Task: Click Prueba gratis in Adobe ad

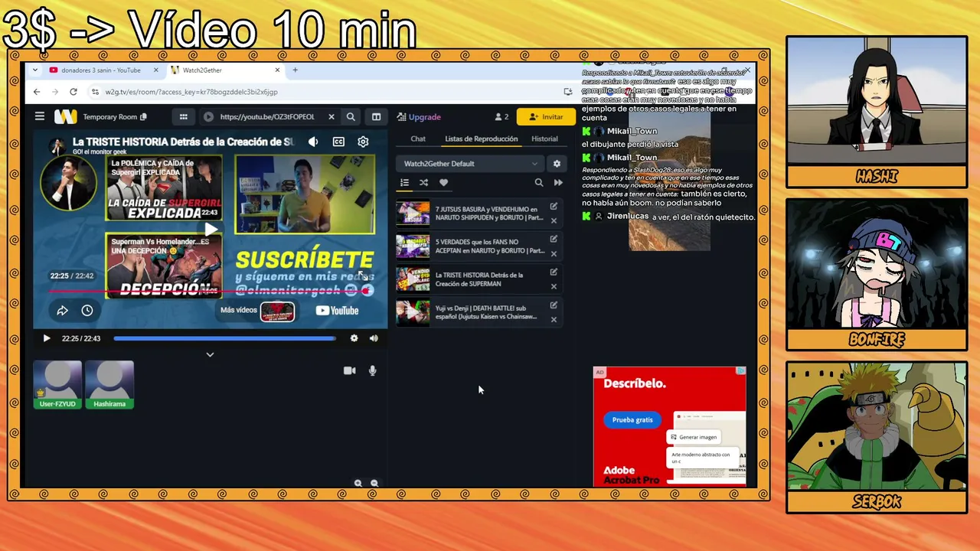Action: coord(632,419)
